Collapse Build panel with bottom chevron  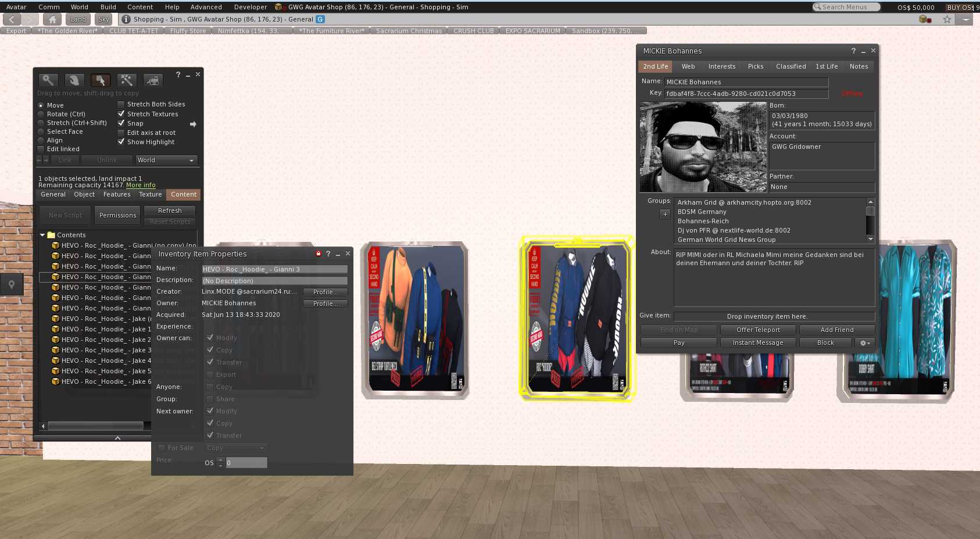point(117,438)
